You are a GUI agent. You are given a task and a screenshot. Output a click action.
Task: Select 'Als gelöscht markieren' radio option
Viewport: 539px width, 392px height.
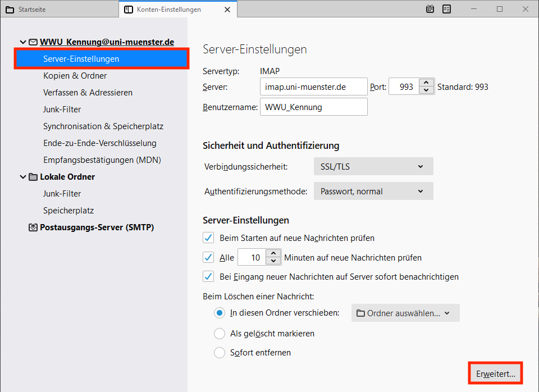(x=220, y=334)
